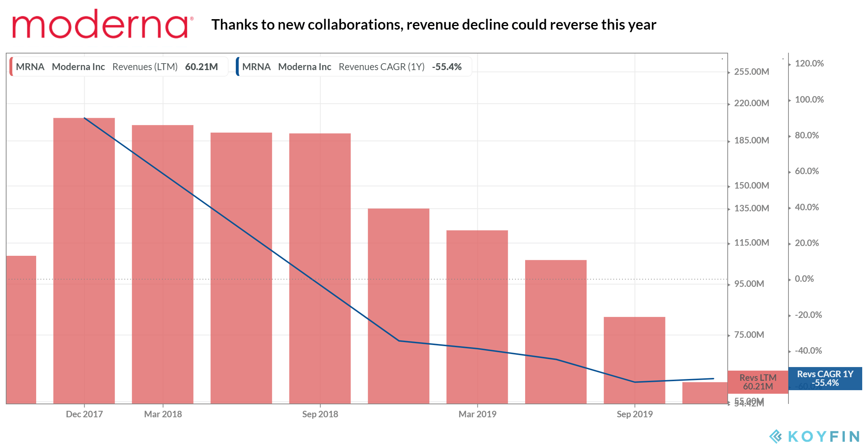Image resolution: width=868 pixels, height=448 pixels.
Task: Click the 120.0% axis value
Action: [809, 63]
